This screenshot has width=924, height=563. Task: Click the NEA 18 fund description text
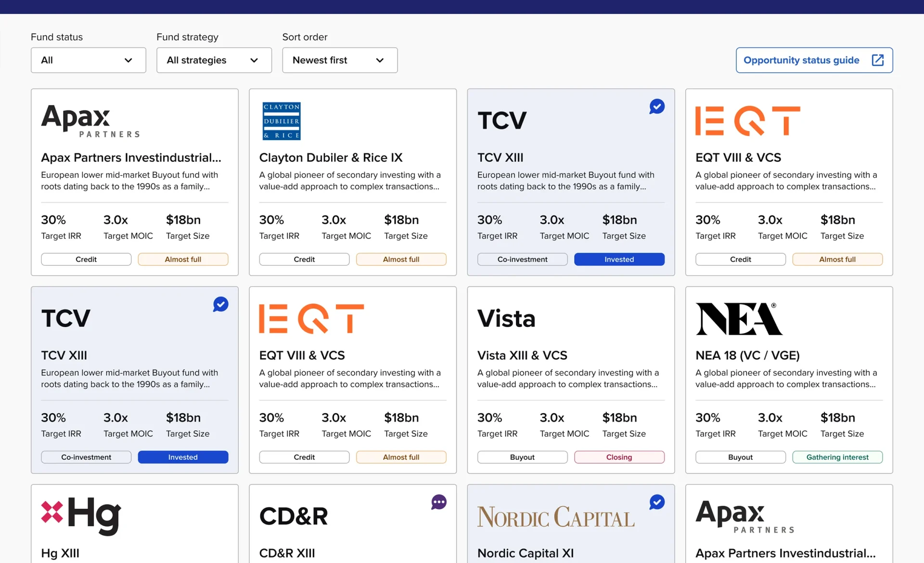786,379
